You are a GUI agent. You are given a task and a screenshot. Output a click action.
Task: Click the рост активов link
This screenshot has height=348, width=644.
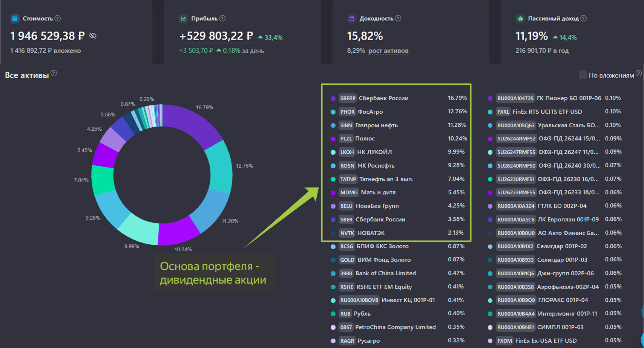coord(388,51)
